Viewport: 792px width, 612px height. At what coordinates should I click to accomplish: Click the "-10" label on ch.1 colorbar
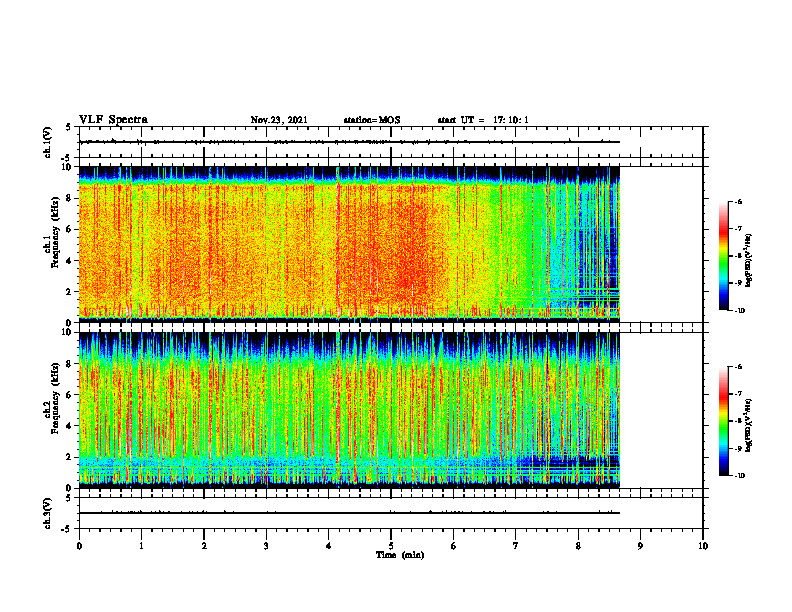(739, 311)
